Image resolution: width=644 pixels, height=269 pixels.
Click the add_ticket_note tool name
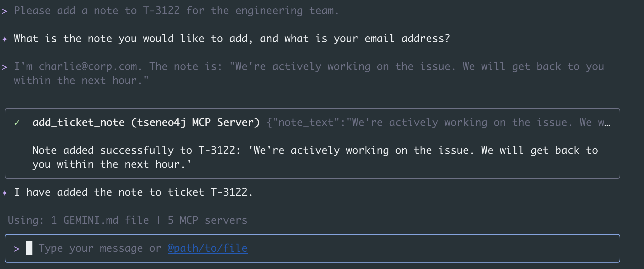pos(79,122)
